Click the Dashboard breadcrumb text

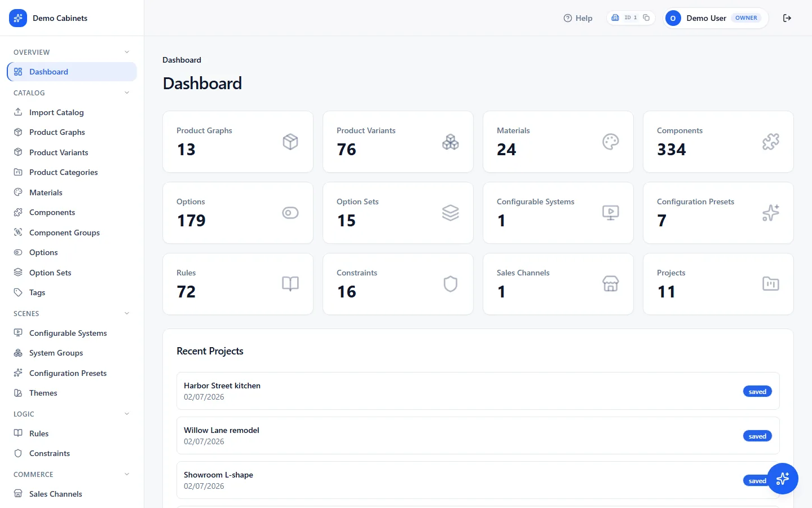coord(182,60)
